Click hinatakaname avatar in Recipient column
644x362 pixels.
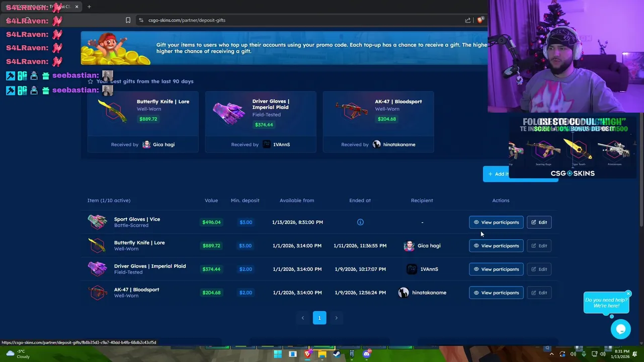404,293
